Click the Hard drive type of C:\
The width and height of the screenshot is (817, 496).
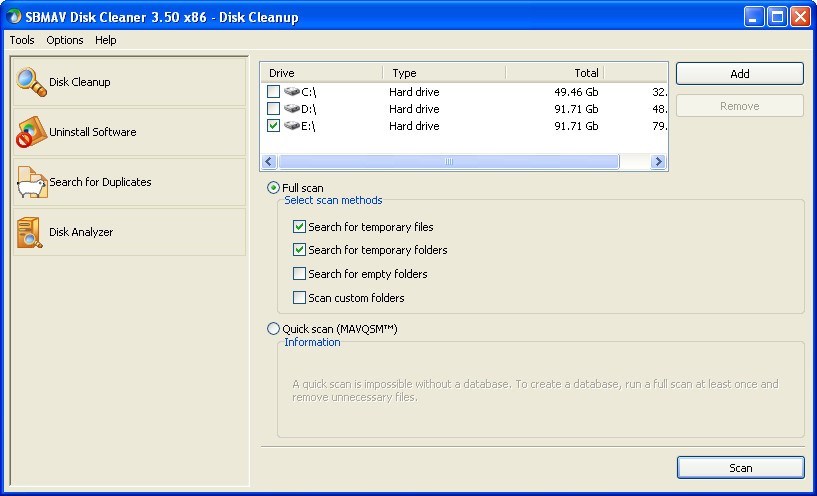pos(414,92)
